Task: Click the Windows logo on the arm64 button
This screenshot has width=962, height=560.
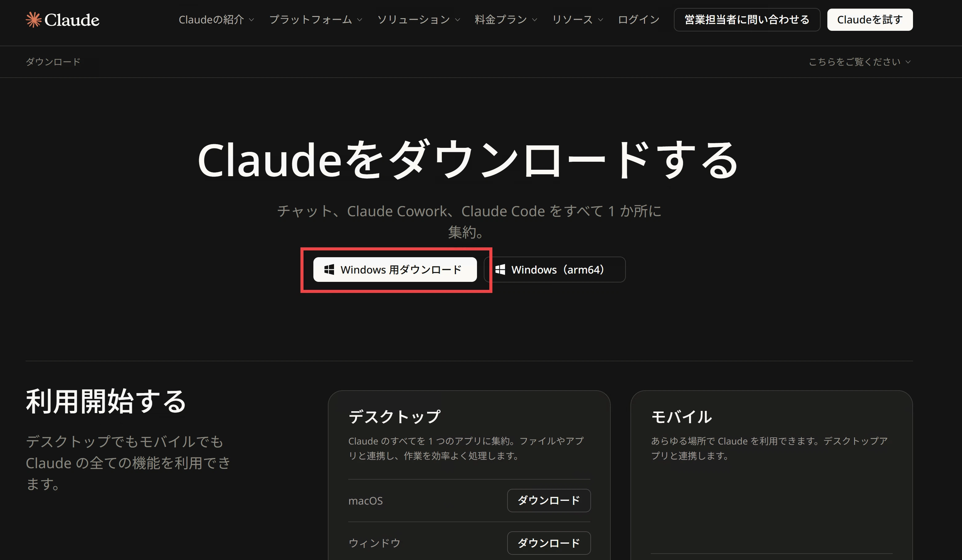Action: (500, 270)
